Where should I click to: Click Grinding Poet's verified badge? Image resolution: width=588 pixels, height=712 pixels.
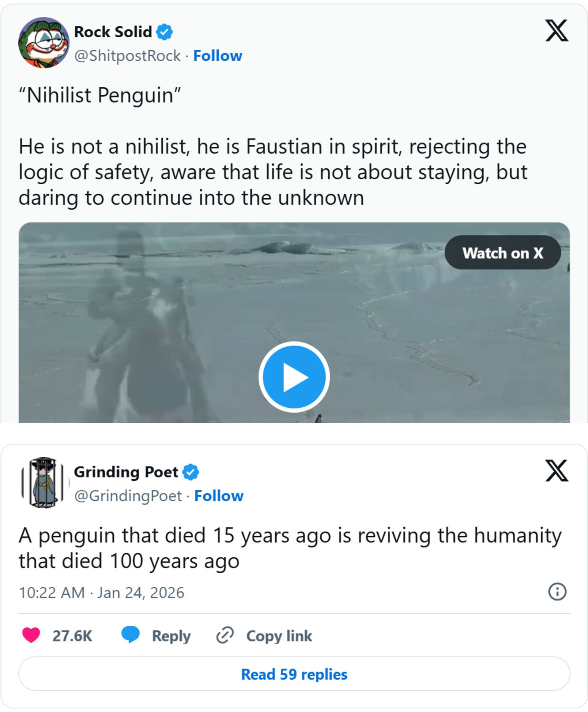(x=191, y=472)
